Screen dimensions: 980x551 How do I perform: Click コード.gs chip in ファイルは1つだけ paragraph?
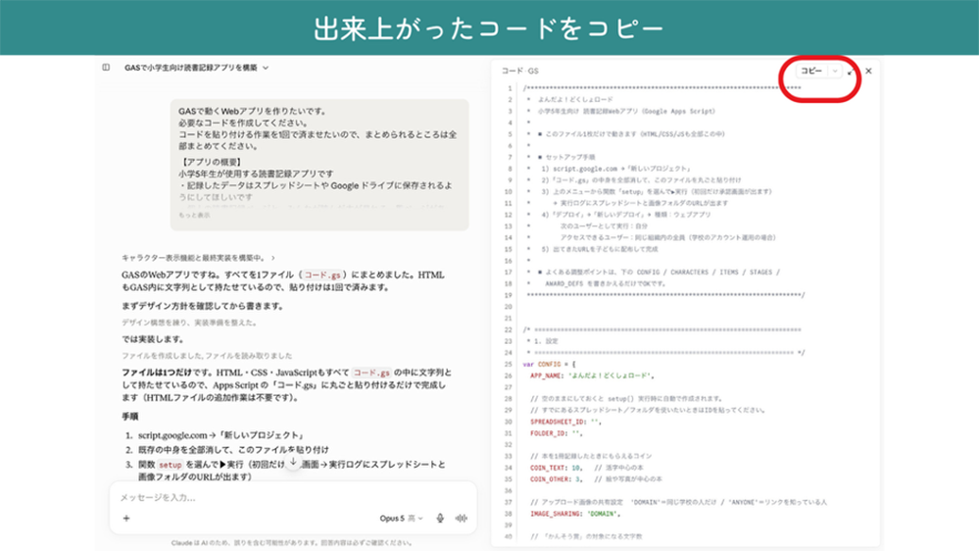point(371,373)
